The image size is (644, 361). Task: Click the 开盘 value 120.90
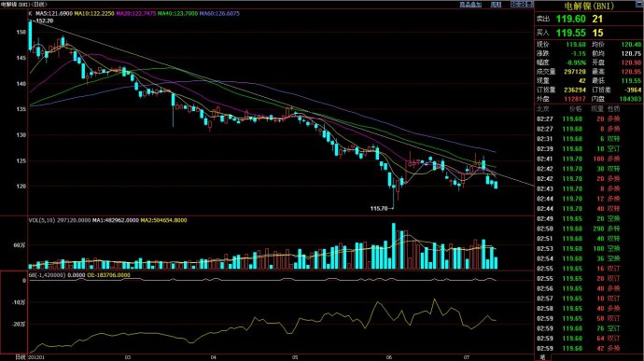click(631, 62)
